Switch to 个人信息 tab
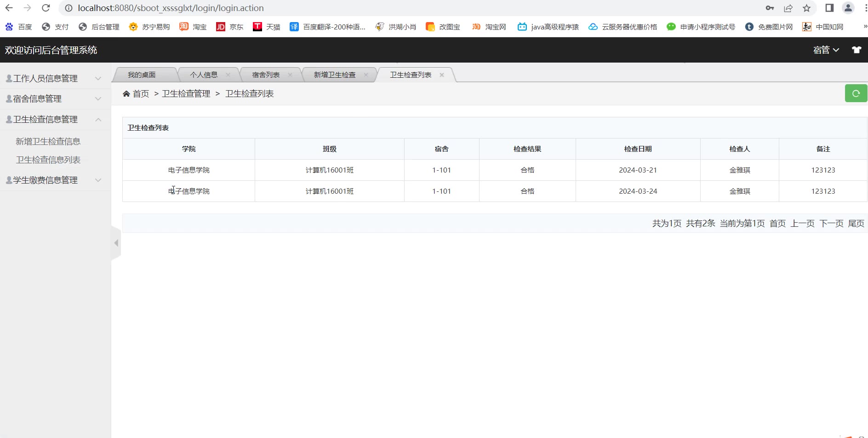The width and height of the screenshot is (868, 438). coord(204,75)
